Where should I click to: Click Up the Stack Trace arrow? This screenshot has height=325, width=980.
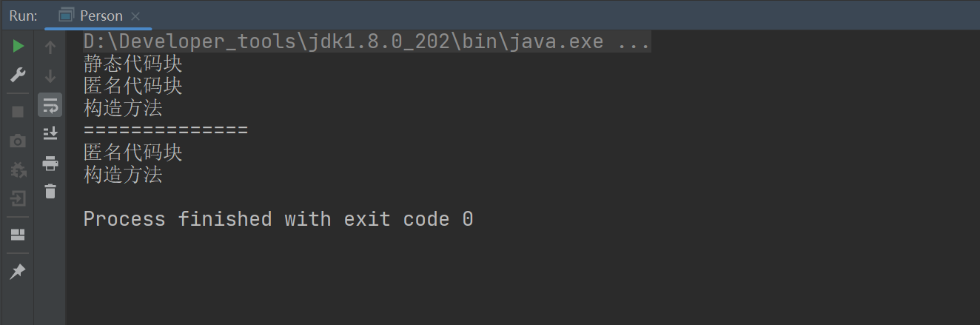(50, 48)
